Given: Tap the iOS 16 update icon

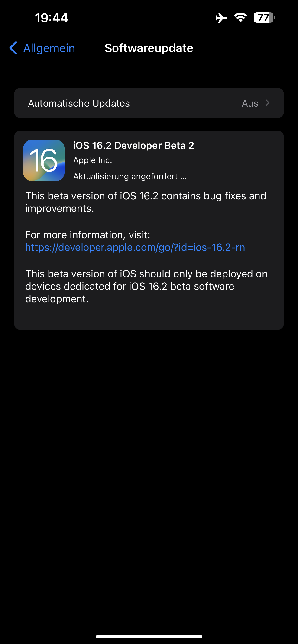Looking at the screenshot, I should 44,160.
